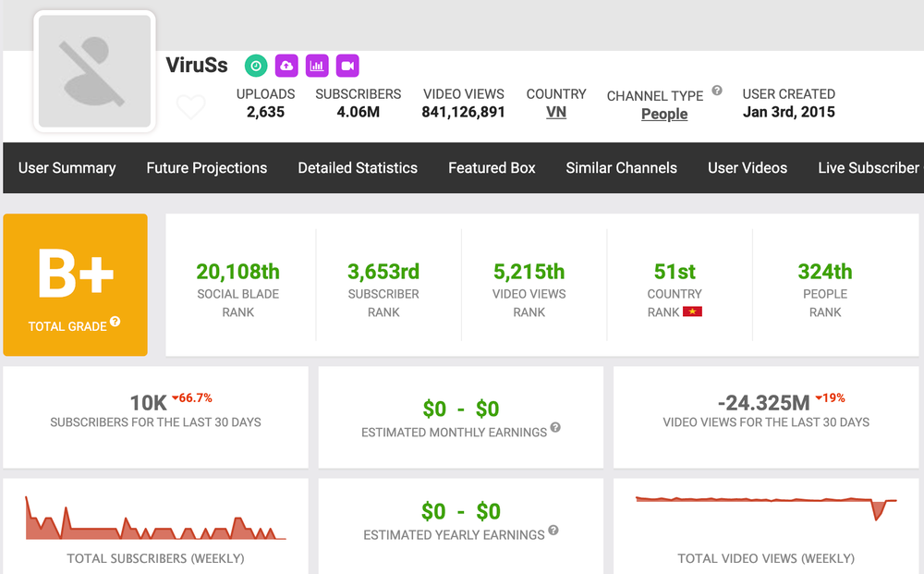Click the ViruSs channel avatar placeholder
This screenshot has width=924, height=574.
95,71
